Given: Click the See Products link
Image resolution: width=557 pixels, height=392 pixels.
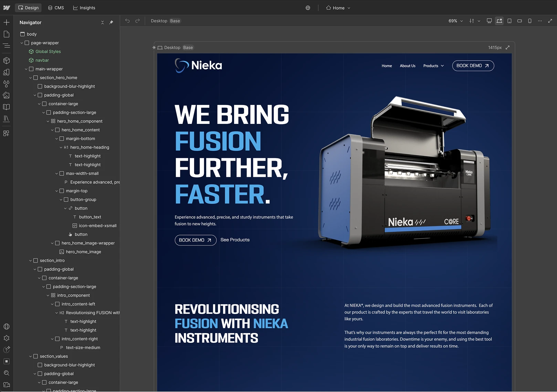Looking at the screenshot, I should click(x=235, y=240).
